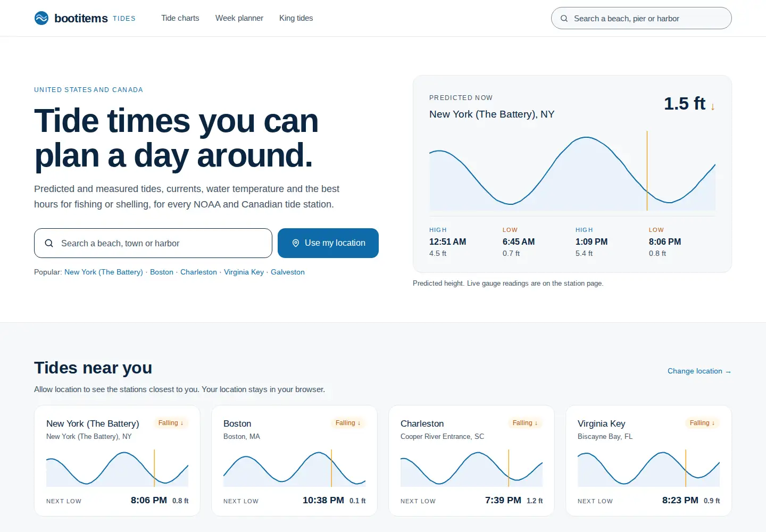Viewport: 766px width, 532px height.
Task: Click the 12:51 AM high tide time
Action: click(x=447, y=242)
